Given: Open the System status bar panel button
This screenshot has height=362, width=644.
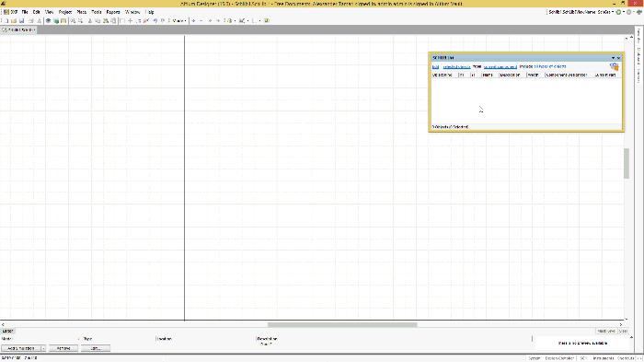Looking at the screenshot, I should (x=535, y=358).
